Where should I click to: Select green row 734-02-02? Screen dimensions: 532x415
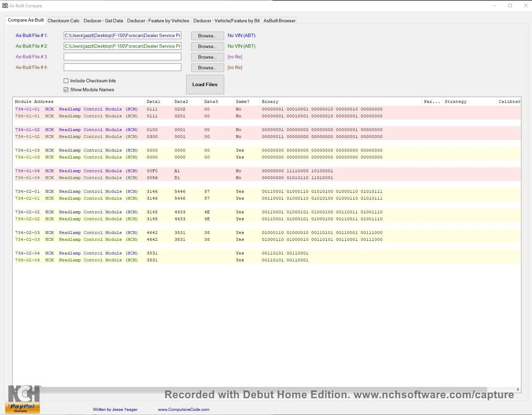267,219
